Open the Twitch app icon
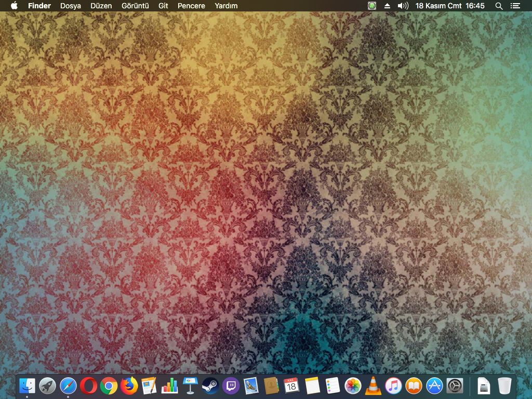 pyautogui.click(x=231, y=385)
